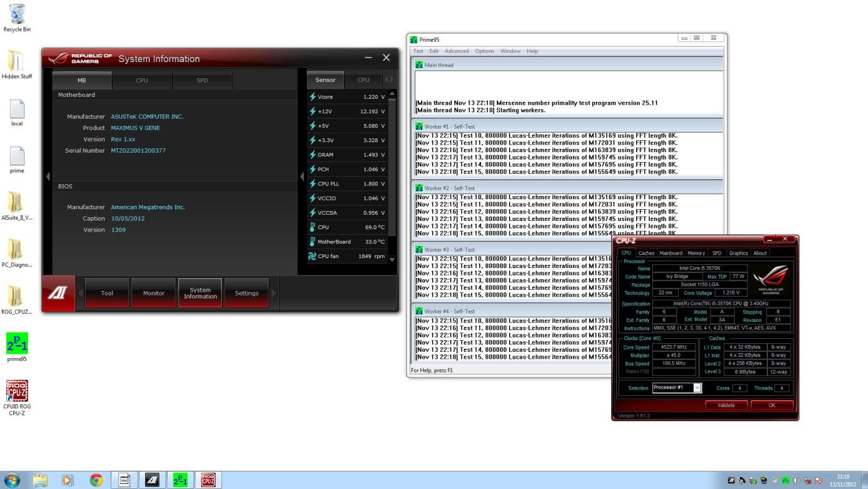Click the Validate button in CPU-Z
This screenshot has height=489, width=868.
[x=726, y=405]
